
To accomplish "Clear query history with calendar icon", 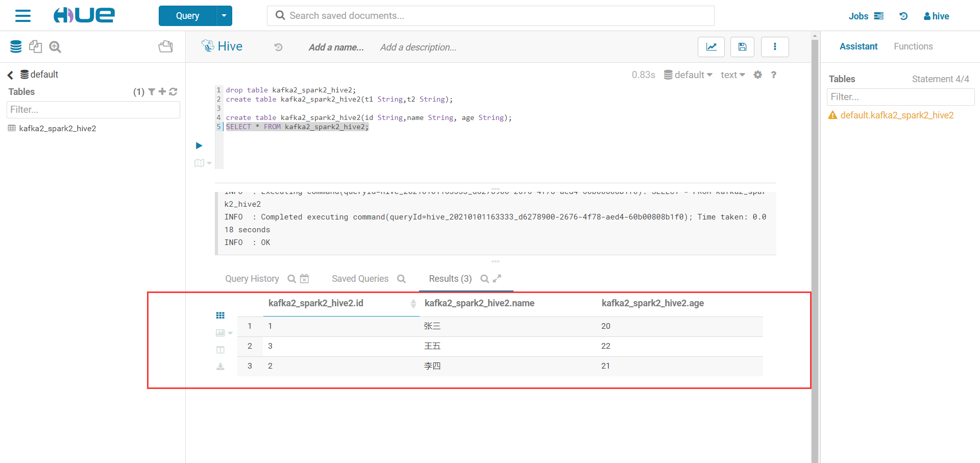I will pyautogui.click(x=305, y=279).
